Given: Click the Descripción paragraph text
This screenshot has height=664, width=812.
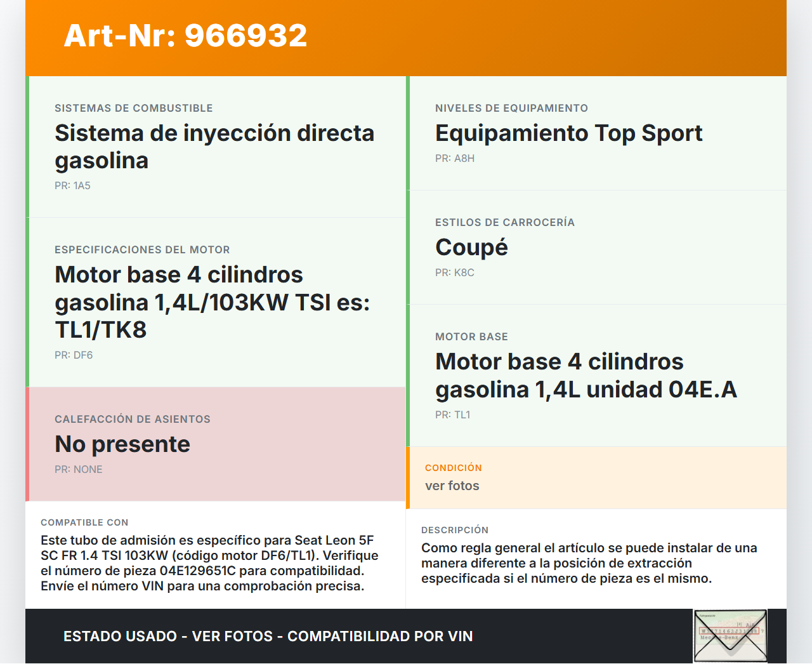Looking at the screenshot, I should coord(589,563).
